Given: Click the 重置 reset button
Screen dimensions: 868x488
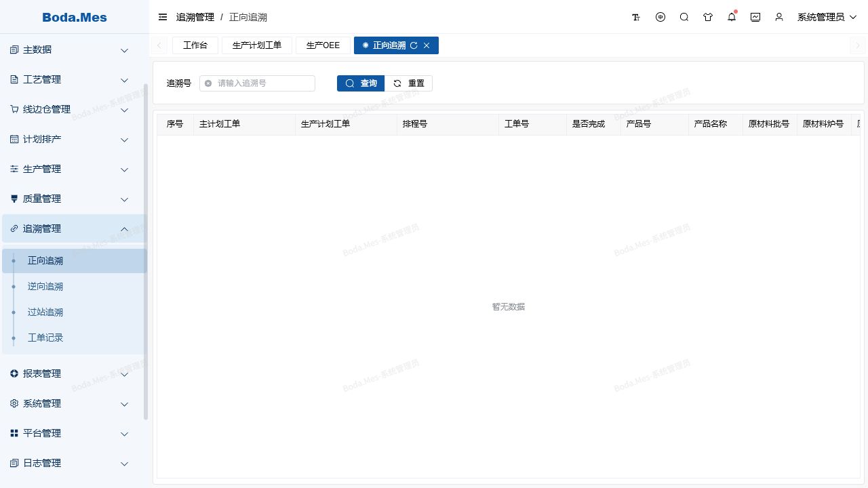Looking at the screenshot, I should [x=409, y=83].
